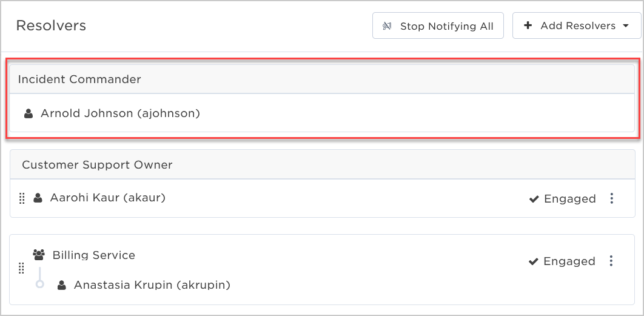Click the Stop Notifying All button
The image size is (644, 316).
coord(438,25)
